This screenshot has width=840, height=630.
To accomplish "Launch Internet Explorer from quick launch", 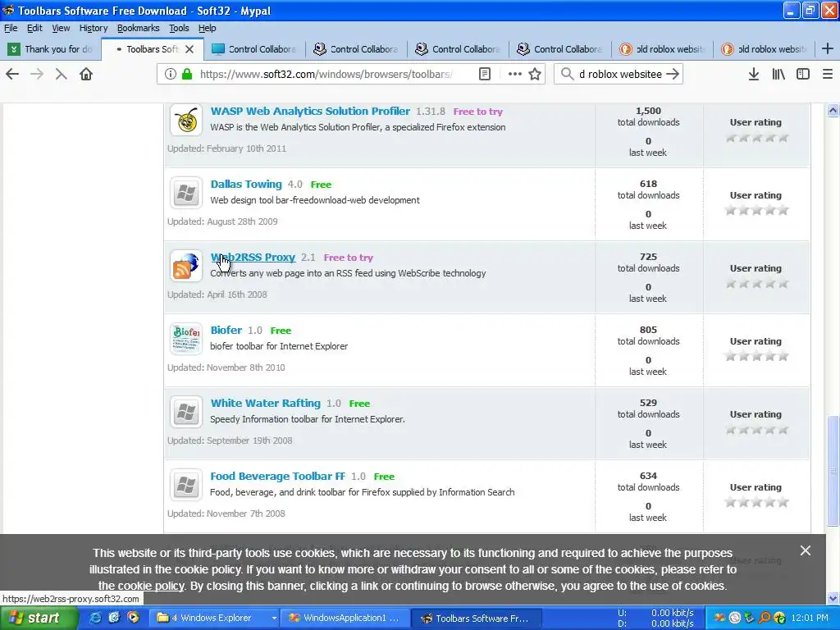I will (x=95, y=618).
